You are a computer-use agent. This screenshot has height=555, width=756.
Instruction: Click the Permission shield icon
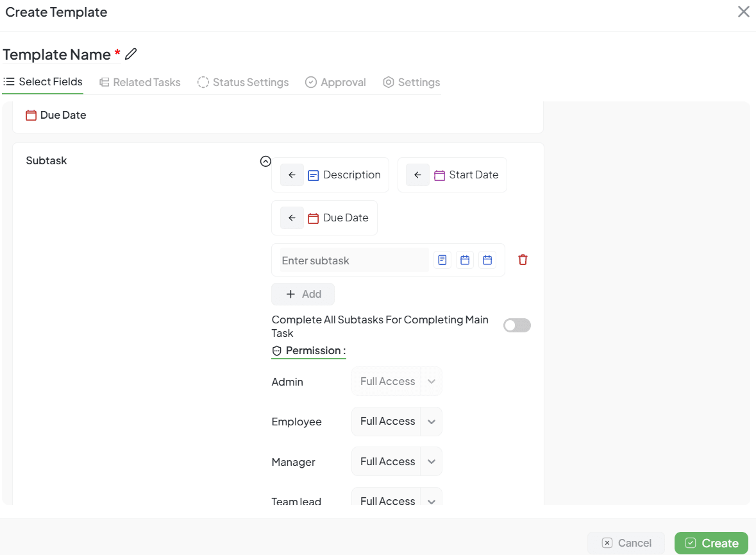coord(276,350)
